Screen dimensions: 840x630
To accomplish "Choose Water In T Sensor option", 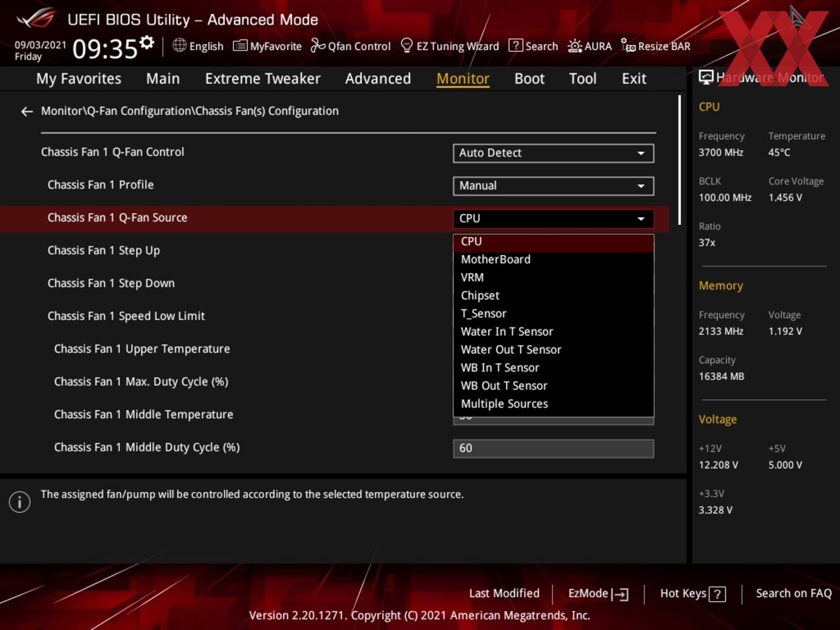I will point(553,332).
